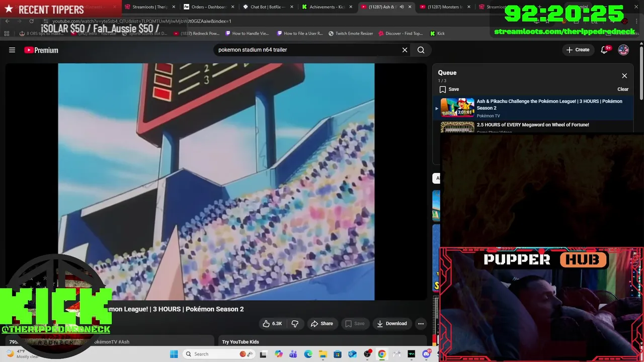The image size is (644, 362).
Task: Open the Discover – Find Top... bookmark
Action: click(400, 33)
